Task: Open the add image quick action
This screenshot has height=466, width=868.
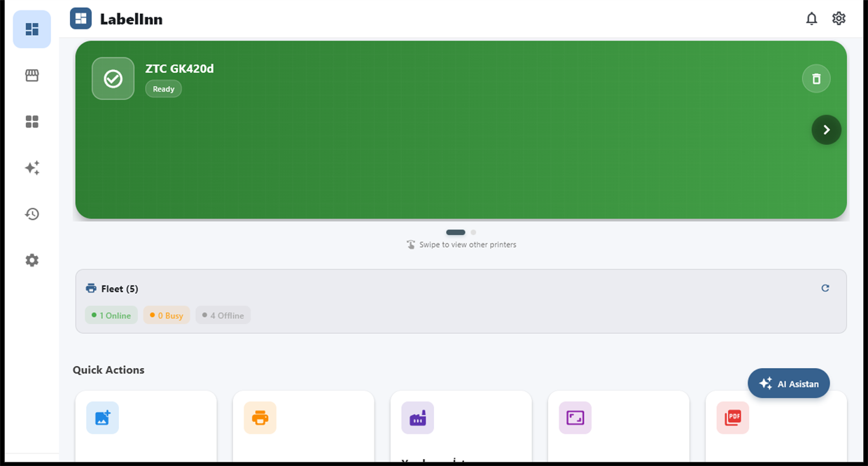Action: pyautogui.click(x=102, y=418)
